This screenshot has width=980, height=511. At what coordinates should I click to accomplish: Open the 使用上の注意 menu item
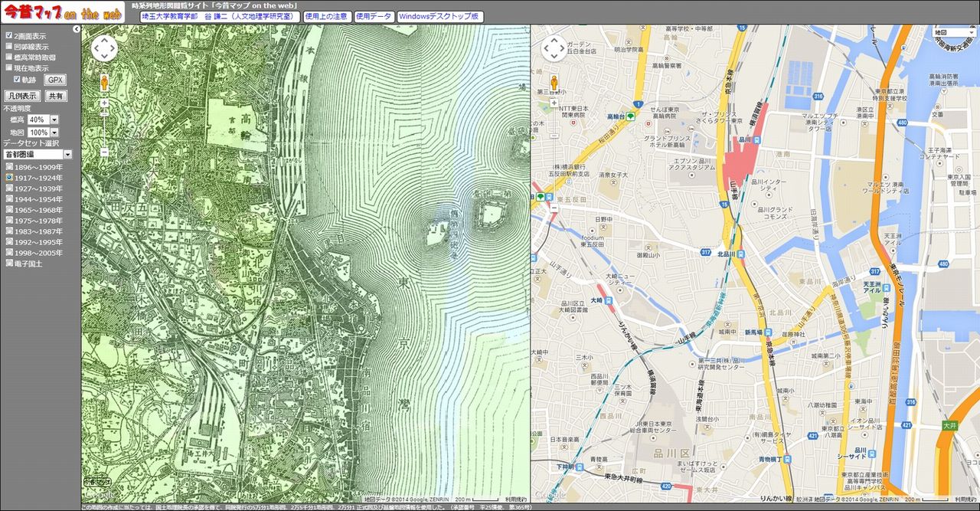325,16
